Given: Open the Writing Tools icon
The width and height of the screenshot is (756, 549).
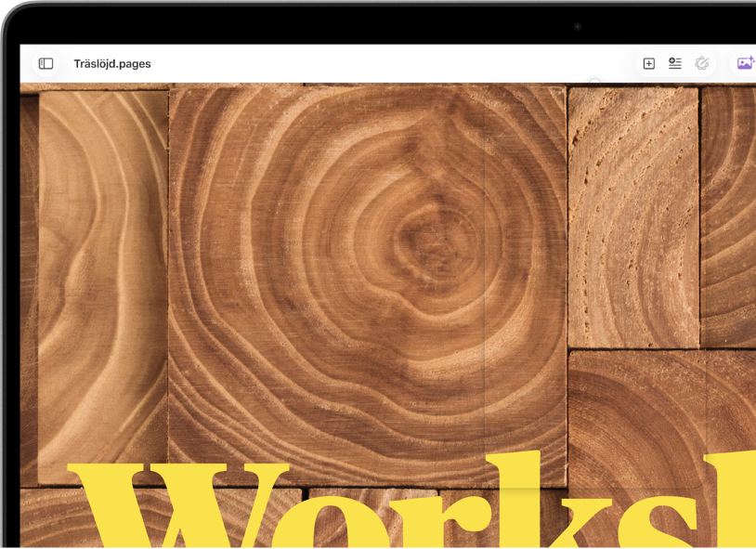Looking at the screenshot, I should (702, 63).
